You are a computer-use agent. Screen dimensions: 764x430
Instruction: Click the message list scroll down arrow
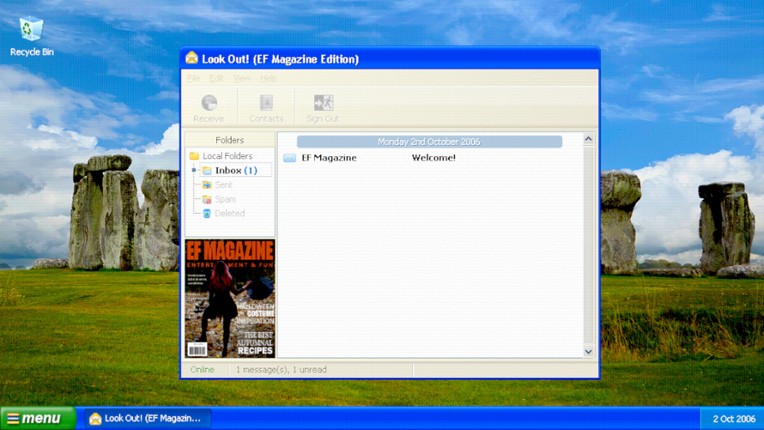tap(588, 351)
